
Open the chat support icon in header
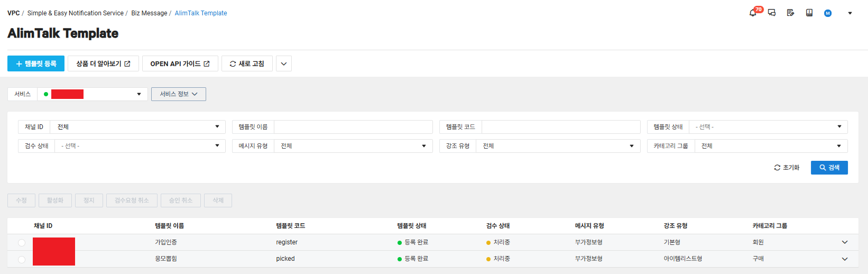coord(772,13)
